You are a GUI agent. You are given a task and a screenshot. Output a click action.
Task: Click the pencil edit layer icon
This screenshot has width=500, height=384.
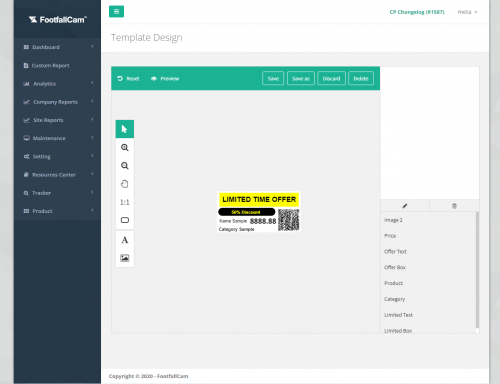tap(405, 206)
